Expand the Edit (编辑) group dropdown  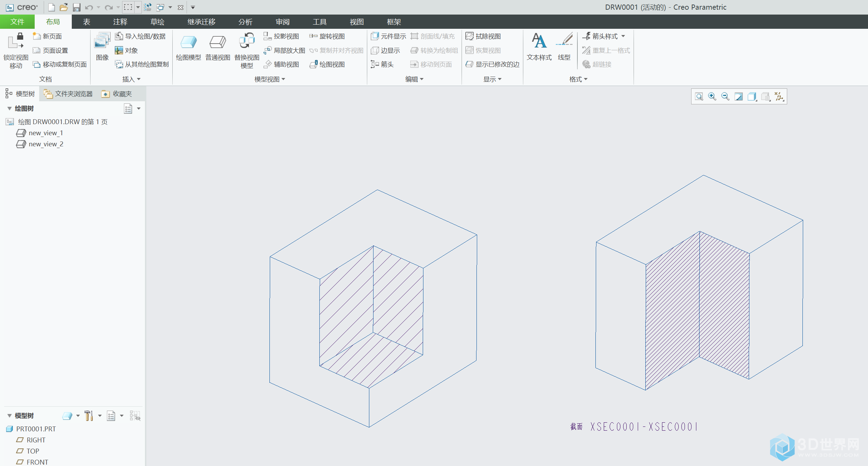tap(414, 79)
